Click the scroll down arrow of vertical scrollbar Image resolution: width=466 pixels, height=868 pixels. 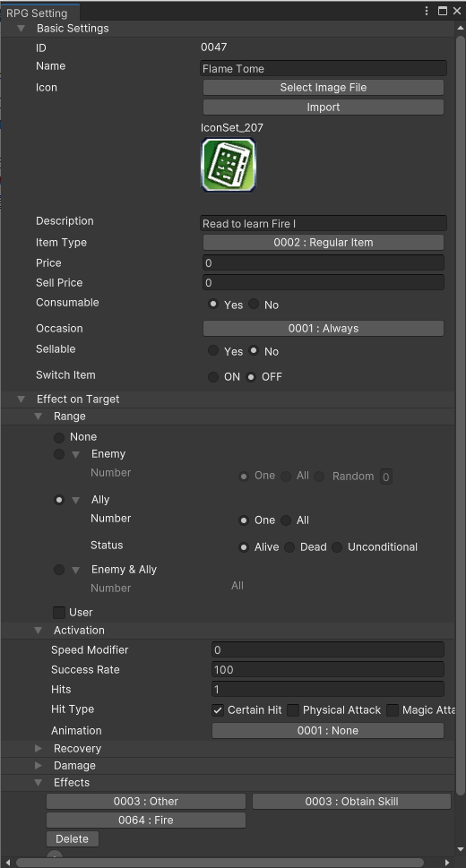click(x=460, y=849)
